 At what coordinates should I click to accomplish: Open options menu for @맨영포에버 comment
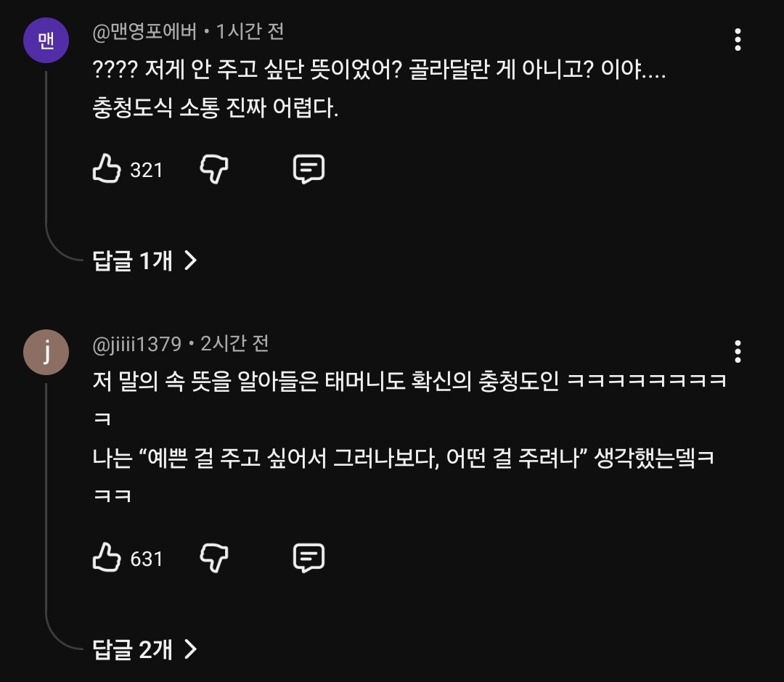click(x=738, y=39)
